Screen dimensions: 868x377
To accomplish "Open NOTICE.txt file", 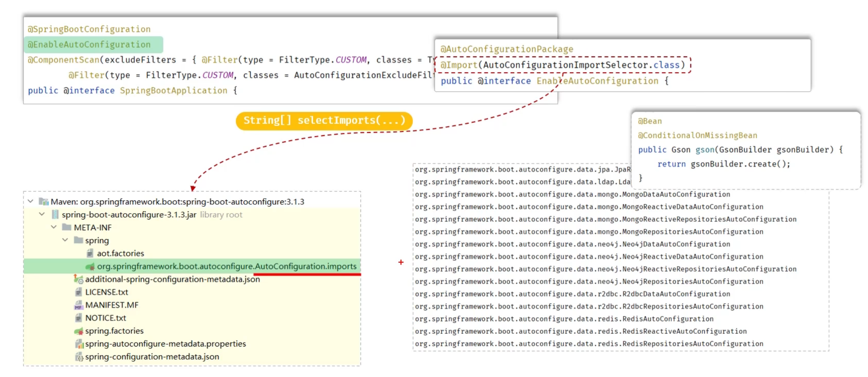I will [x=192, y=318].
